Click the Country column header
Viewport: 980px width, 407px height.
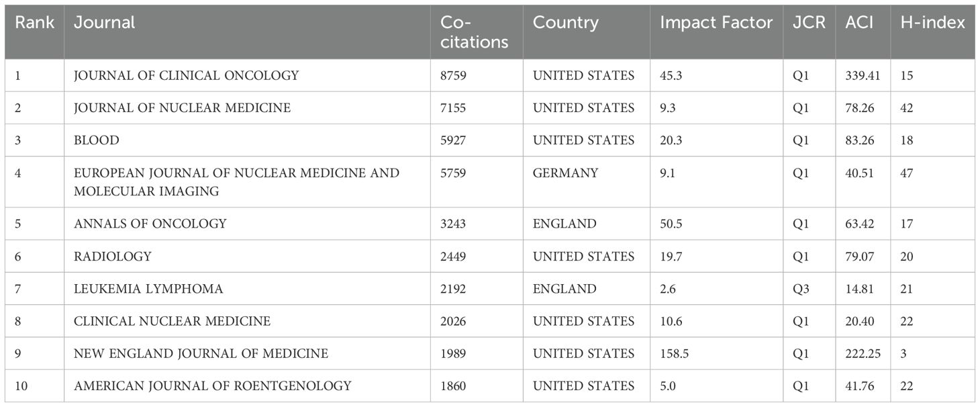click(566, 22)
